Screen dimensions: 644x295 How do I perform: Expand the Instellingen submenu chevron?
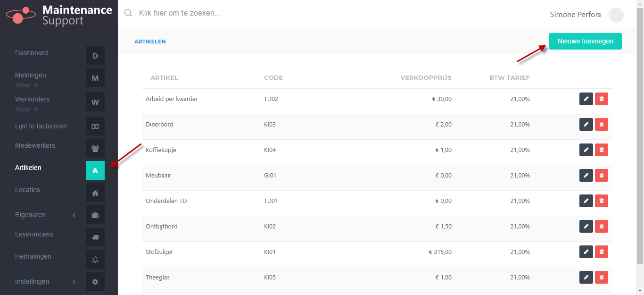[74, 282]
